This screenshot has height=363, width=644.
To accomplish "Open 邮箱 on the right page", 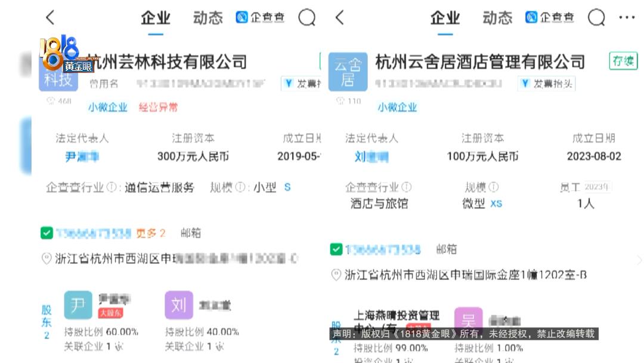I will [447, 249].
